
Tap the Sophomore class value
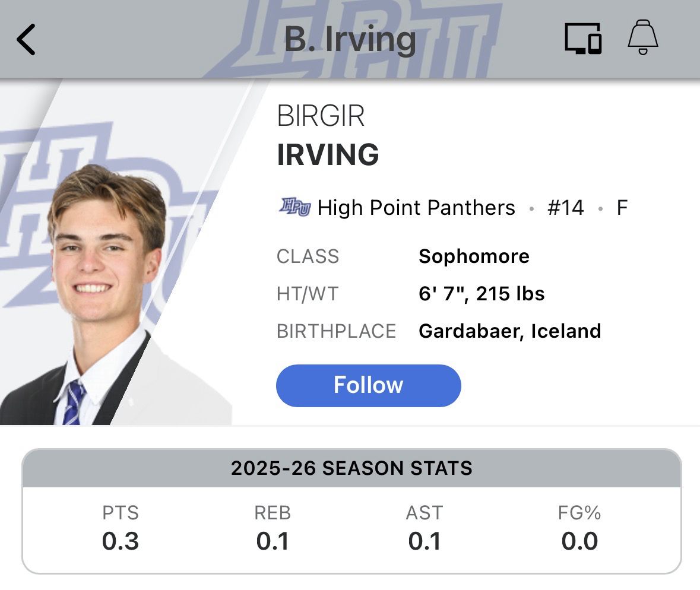[474, 256]
